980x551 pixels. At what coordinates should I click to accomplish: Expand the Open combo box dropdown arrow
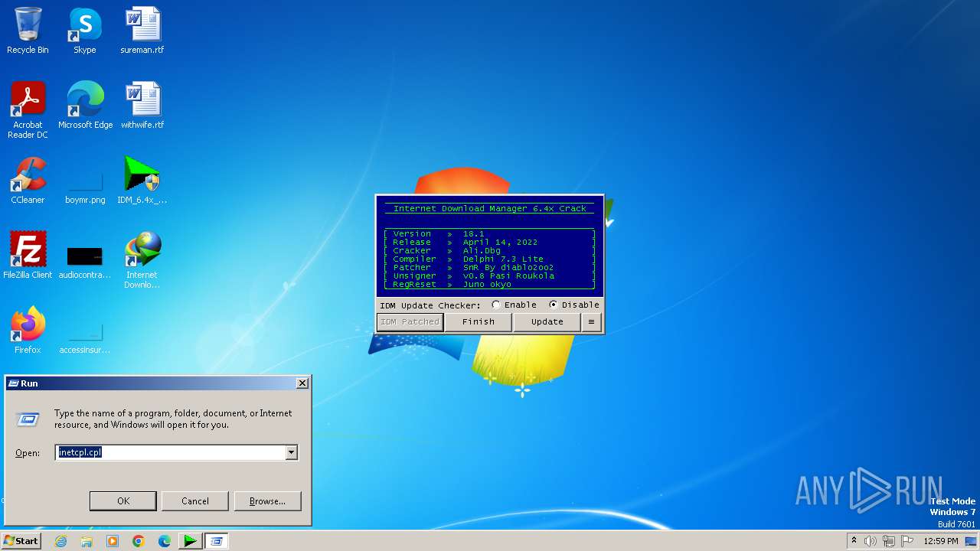[291, 453]
